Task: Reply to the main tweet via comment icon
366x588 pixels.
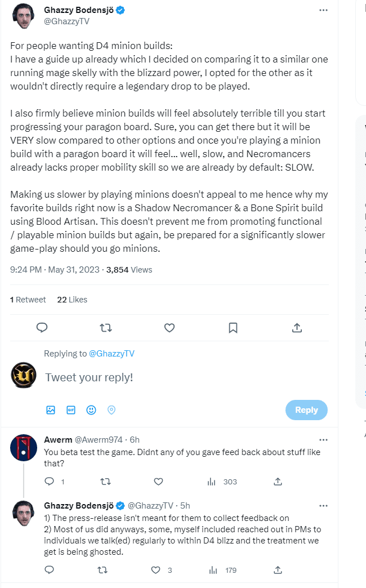Action: tap(42, 327)
